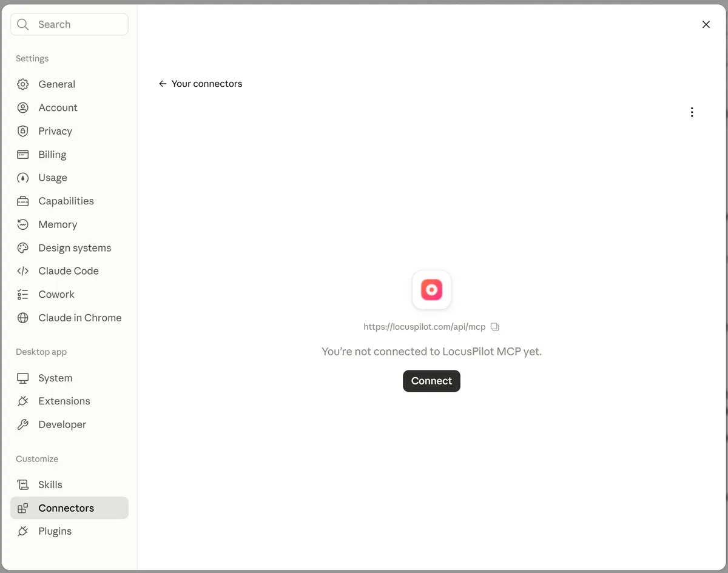The height and width of the screenshot is (573, 728).
Task: Open the Billing section
Action: click(69, 155)
